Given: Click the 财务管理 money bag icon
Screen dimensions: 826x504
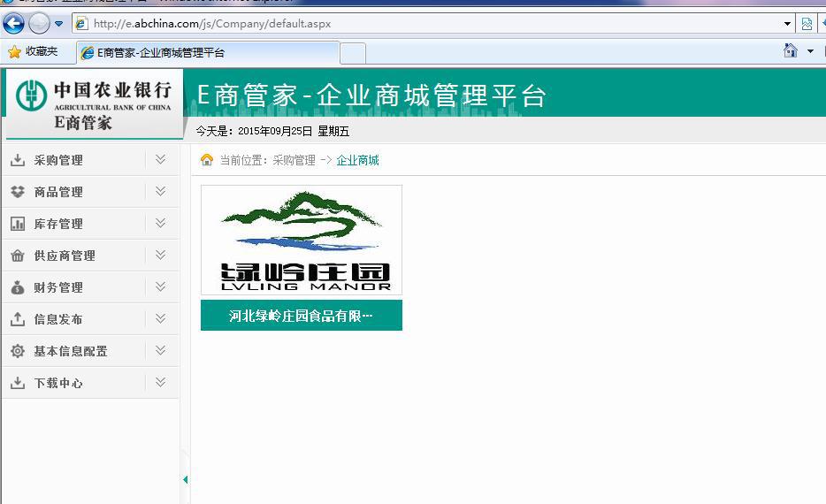Looking at the screenshot, I should click(18, 287).
